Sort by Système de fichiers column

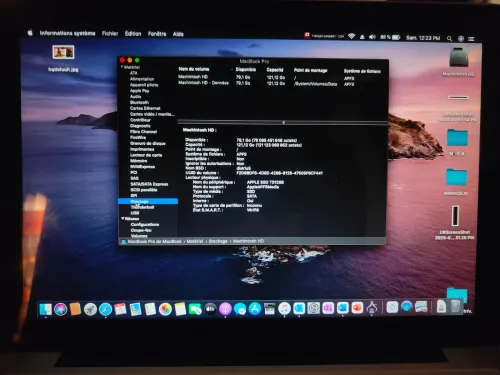pos(362,71)
